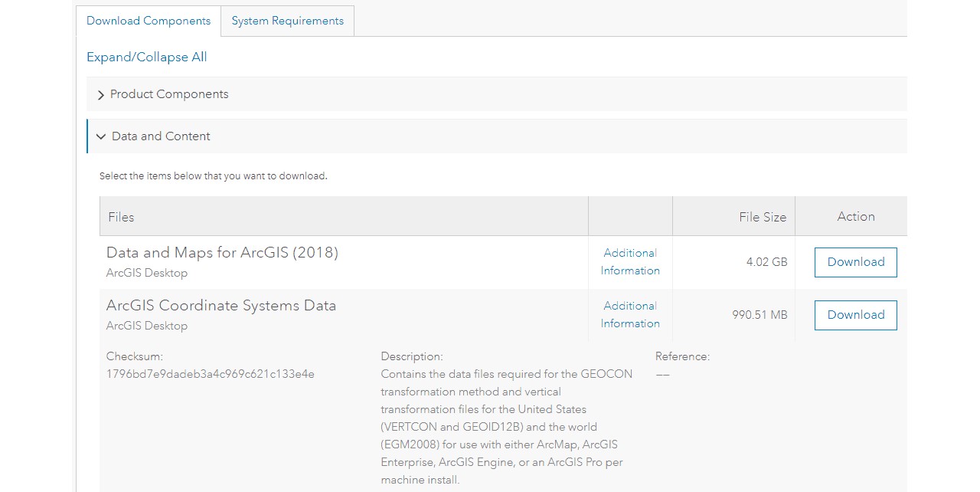Click the checksum hash value

(x=211, y=374)
